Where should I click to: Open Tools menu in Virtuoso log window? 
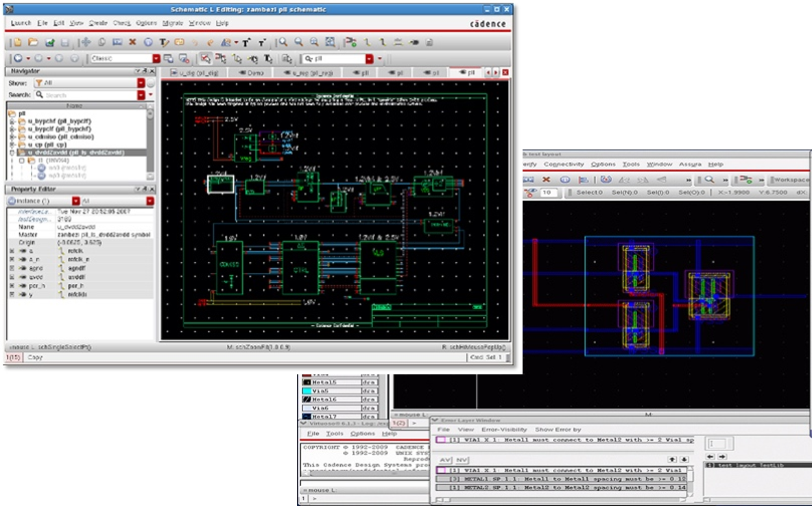335,433
